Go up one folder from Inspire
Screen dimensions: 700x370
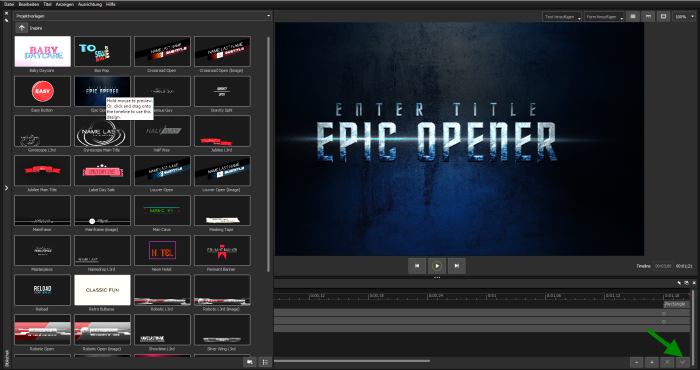[21, 28]
